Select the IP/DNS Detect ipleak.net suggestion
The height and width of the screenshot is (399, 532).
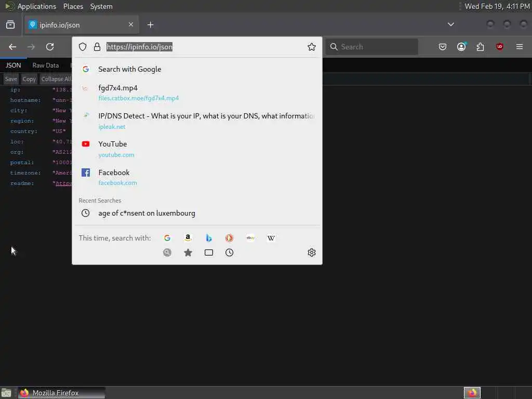(197, 121)
